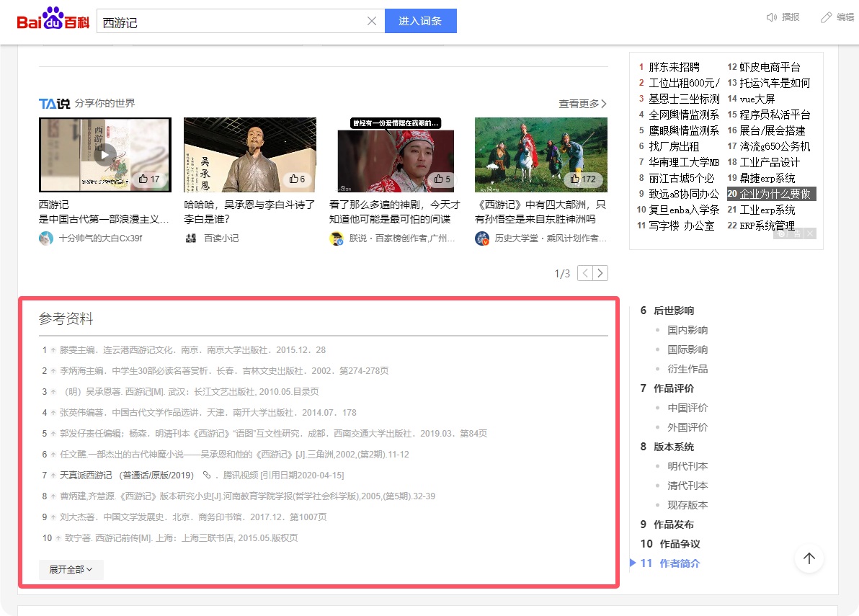Like the post with 172 likes

583,179
